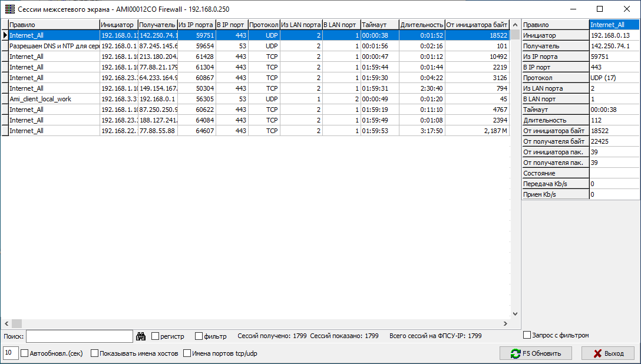The width and height of the screenshot is (641, 364).
Task: Tick the "Автообновл.(сек)" checkbox
Action: click(25, 353)
